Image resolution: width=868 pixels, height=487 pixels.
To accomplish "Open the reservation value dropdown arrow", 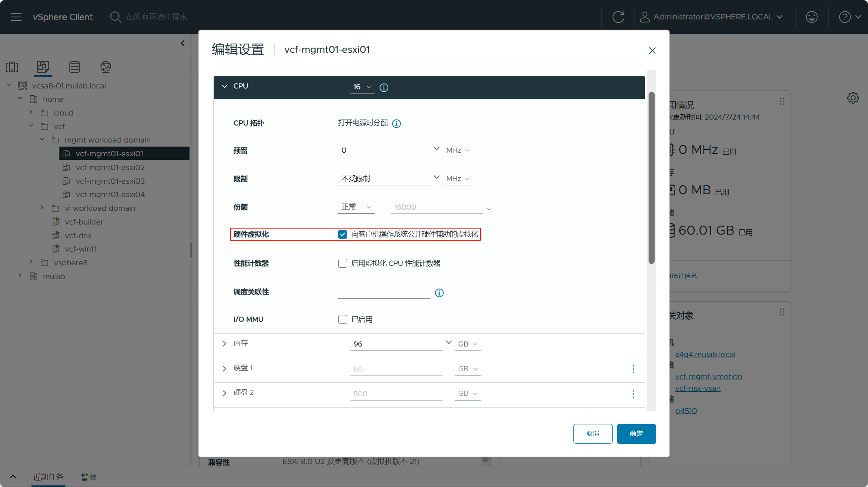I will pyautogui.click(x=436, y=149).
